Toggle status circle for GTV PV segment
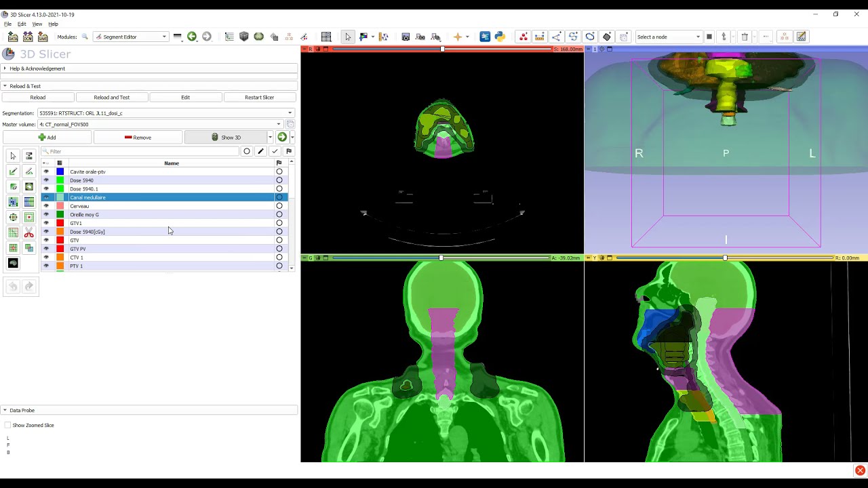The width and height of the screenshot is (868, 488). pyautogui.click(x=279, y=249)
